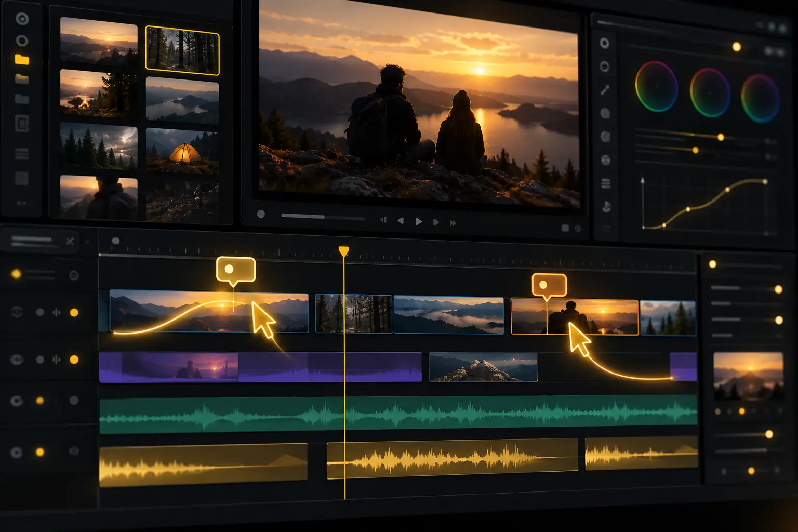Viewport: 798px width, 532px height.
Task: Skip to the previous clip in the preview
Action: pos(383,220)
